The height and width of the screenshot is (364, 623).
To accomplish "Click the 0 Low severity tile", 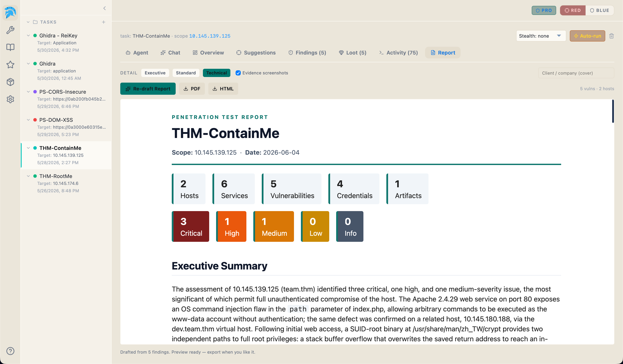I will [x=315, y=226].
